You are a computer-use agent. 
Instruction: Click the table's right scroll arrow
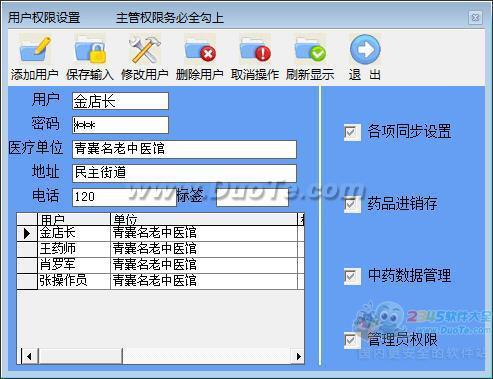click(299, 356)
